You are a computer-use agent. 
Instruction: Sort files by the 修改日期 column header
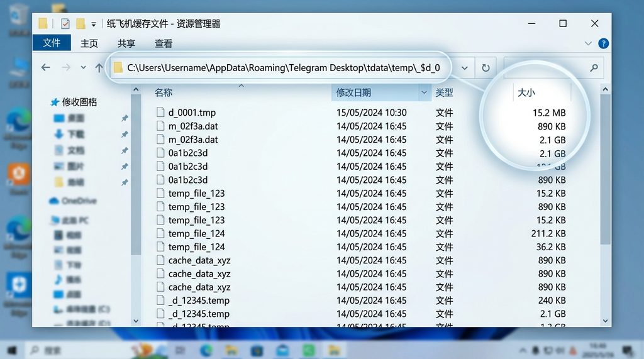click(x=353, y=93)
